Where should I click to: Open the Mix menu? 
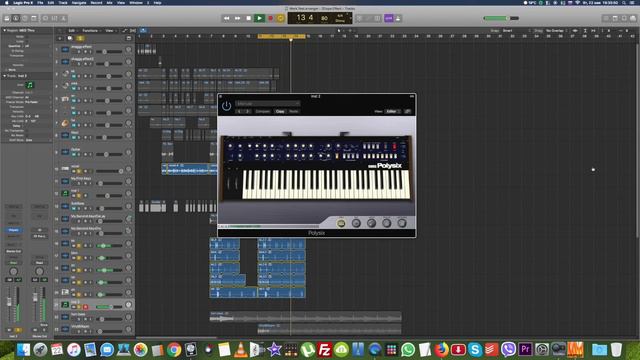[109, 2]
